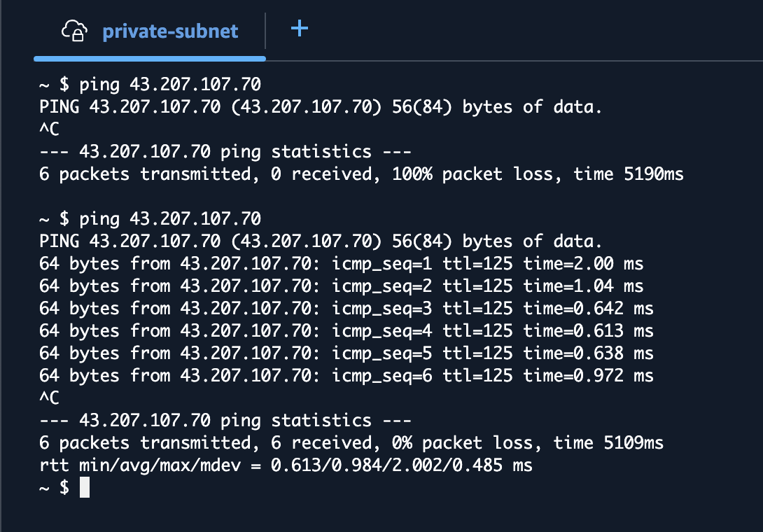
Task: Click the first ^C interrupt line
Action: pos(49,129)
